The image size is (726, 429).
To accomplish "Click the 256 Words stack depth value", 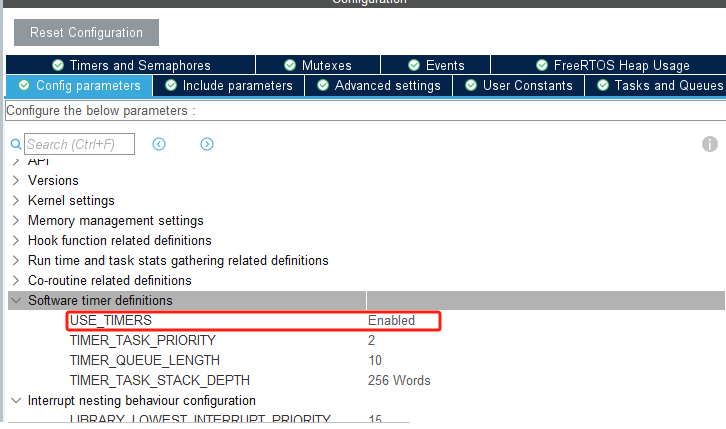I will (399, 380).
